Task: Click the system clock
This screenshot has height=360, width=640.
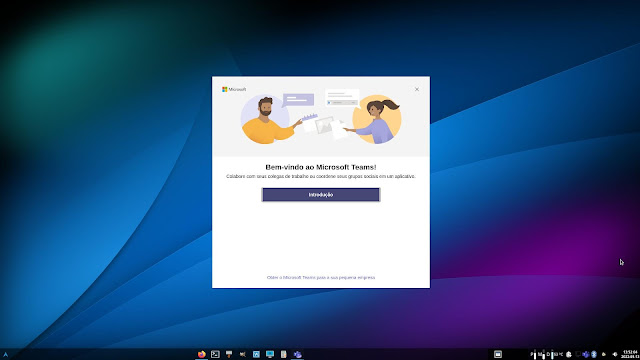Action: (630, 354)
